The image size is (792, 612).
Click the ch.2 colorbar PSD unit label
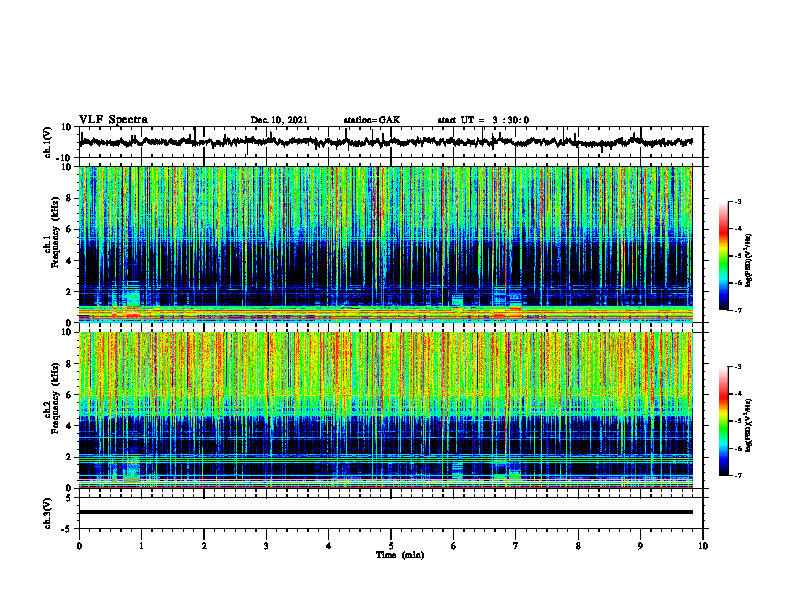[749, 425]
